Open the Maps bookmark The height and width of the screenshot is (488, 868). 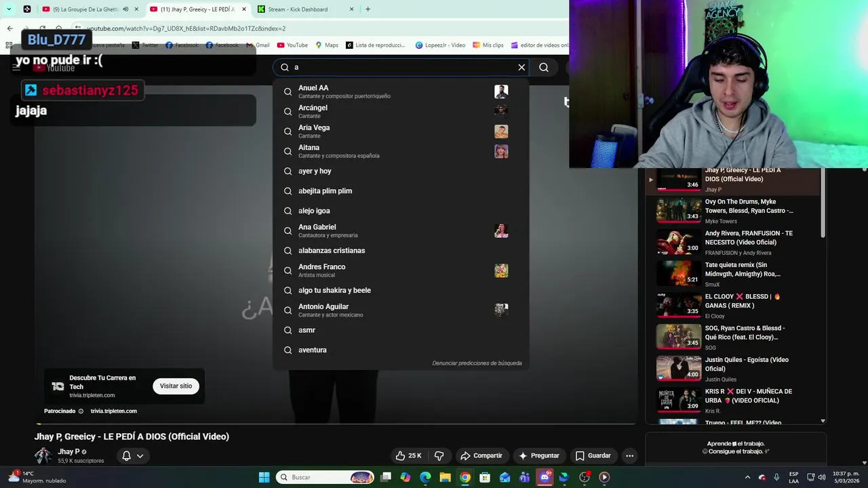point(327,45)
